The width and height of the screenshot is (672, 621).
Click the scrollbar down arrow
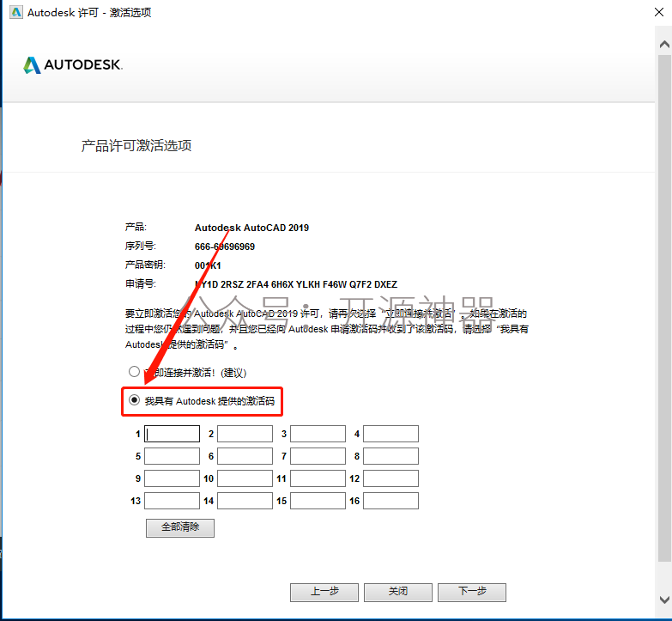[x=664, y=600]
